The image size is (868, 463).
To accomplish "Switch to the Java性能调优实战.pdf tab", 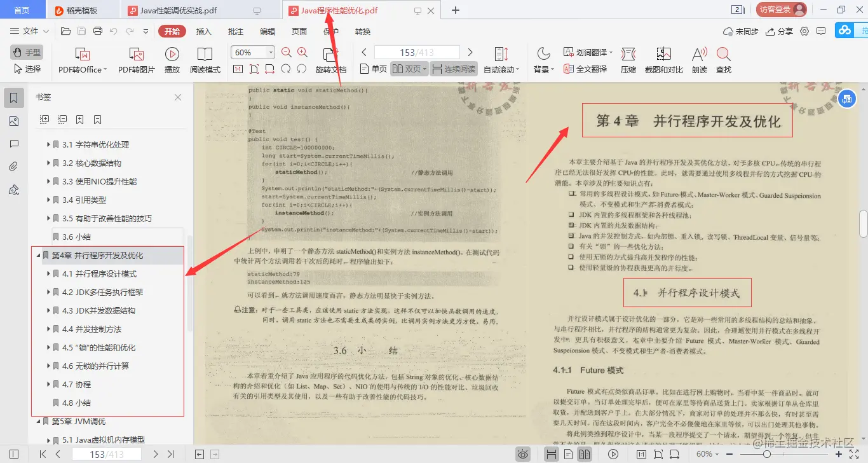I will point(179,11).
